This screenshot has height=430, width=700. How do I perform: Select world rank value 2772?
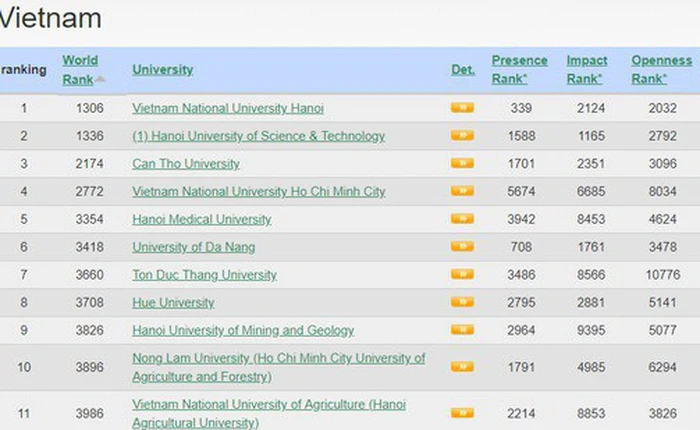pyautogui.click(x=89, y=192)
